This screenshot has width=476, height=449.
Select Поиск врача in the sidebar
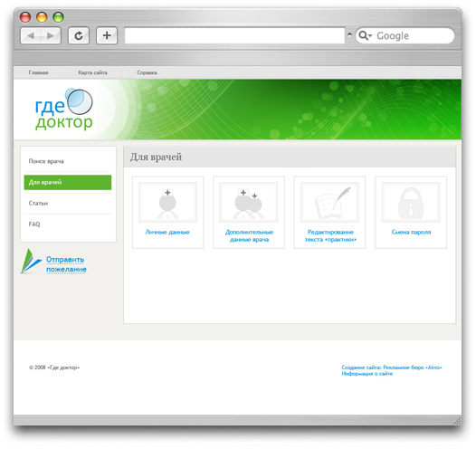click(x=68, y=161)
